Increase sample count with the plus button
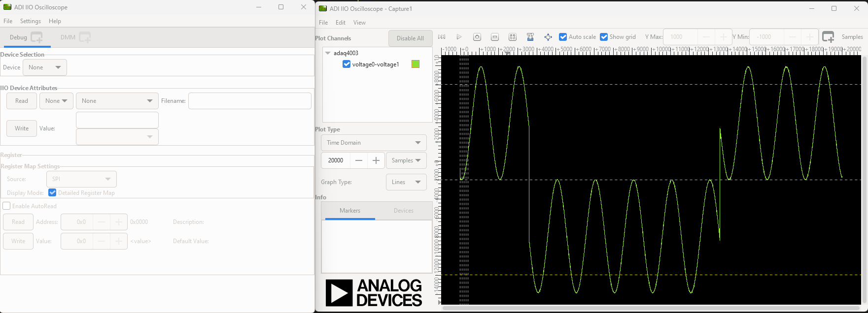The height and width of the screenshot is (313, 868). [x=376, y=160]
